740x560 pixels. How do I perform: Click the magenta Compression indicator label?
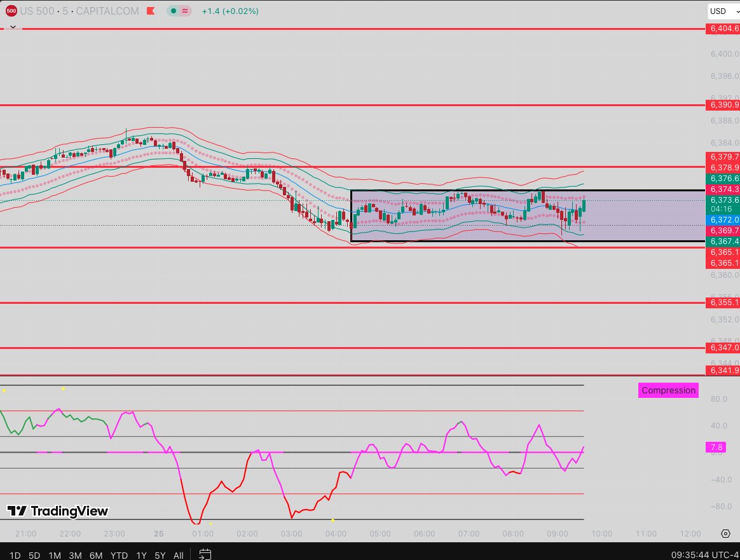(x=668, y=390)
